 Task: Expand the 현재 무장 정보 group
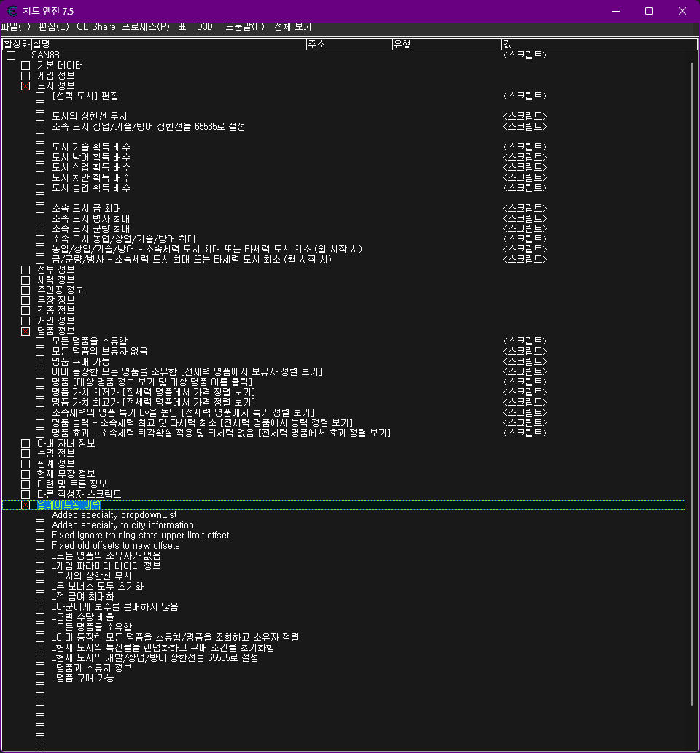pos(26,474)
